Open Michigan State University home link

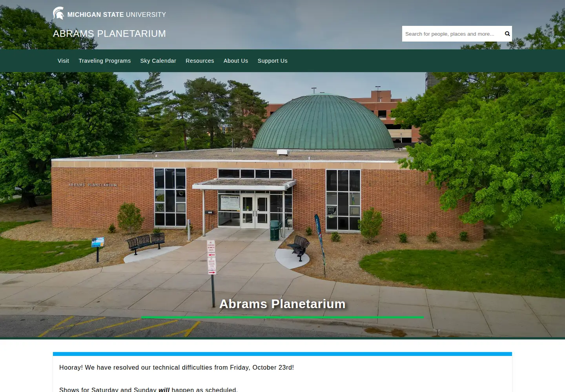109,14
